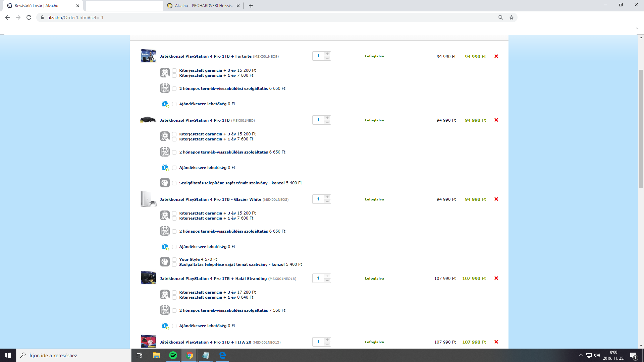This screenshot has height=362, width=644.
Task: Remove FIFA 20 bundle from cart
Action: coord(496,342)
